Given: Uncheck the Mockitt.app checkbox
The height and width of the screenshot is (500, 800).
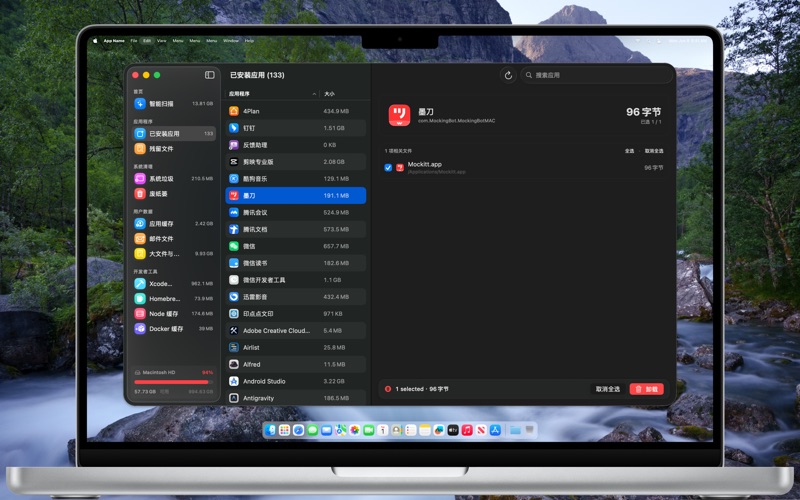Looking at the screenshot, I should tap(388, 167).
